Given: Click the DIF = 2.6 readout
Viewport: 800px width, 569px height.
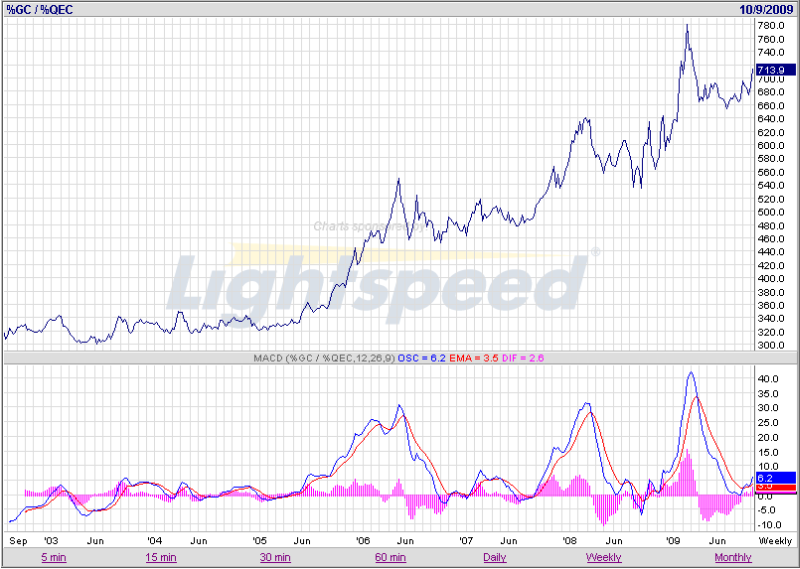Looking at the screenshot, I should [523, 358].
